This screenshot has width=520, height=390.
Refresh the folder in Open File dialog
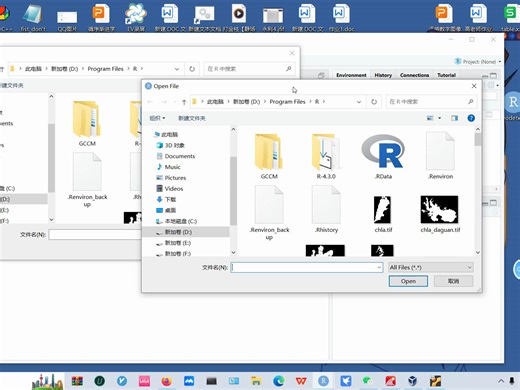(374, 102)
